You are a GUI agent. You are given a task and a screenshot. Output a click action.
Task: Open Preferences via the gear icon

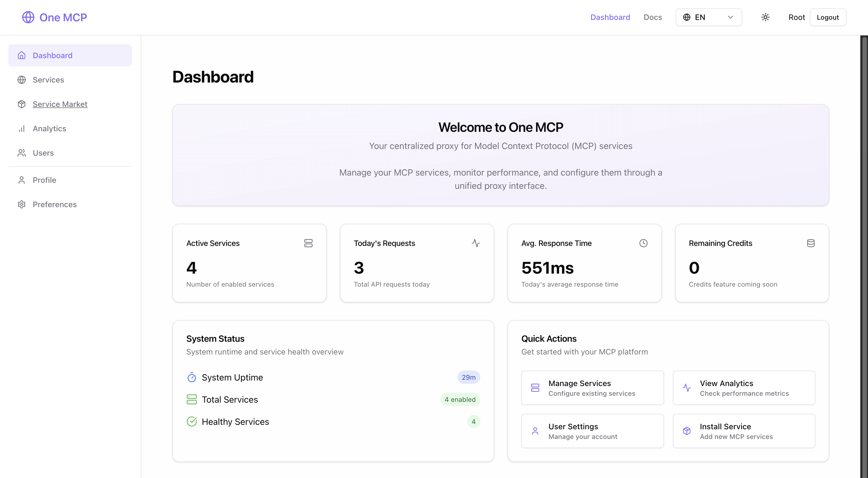click(22, 204)
